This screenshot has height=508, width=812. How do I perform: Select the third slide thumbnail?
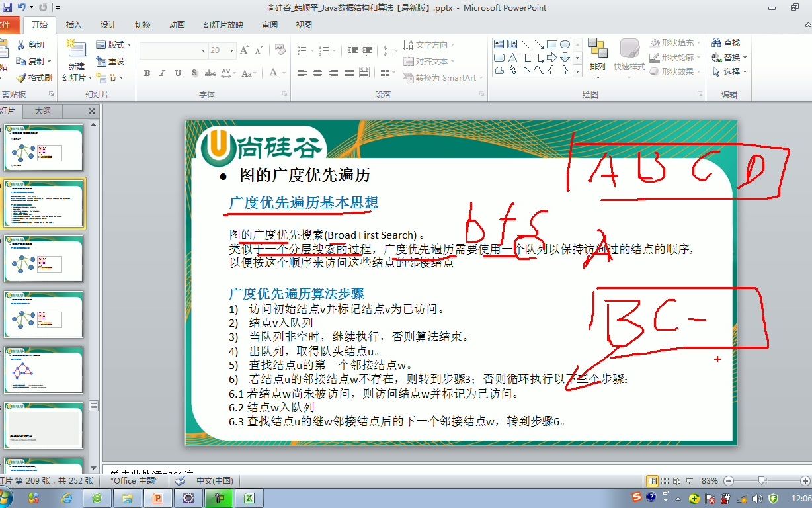point(44,259)
